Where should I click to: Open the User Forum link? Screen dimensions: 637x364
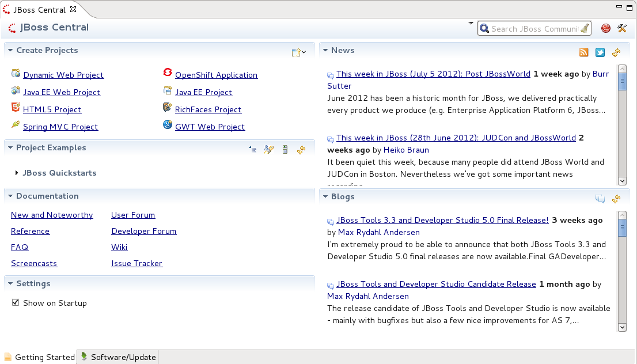tap(133, 215)
